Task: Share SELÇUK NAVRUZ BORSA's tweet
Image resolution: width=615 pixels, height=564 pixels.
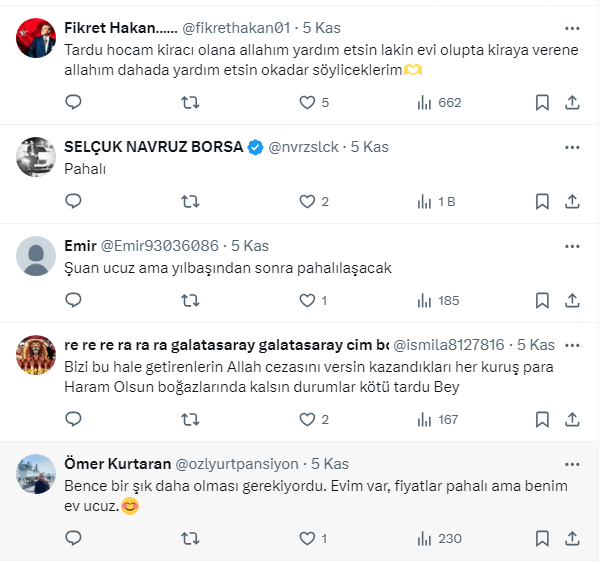Action: (x=572, y=201)
